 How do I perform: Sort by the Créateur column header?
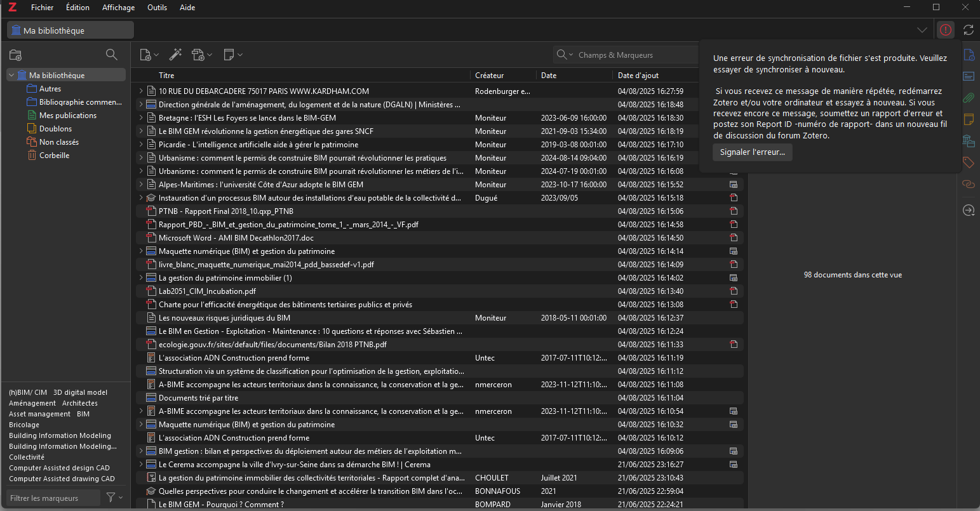pos(504,75)
